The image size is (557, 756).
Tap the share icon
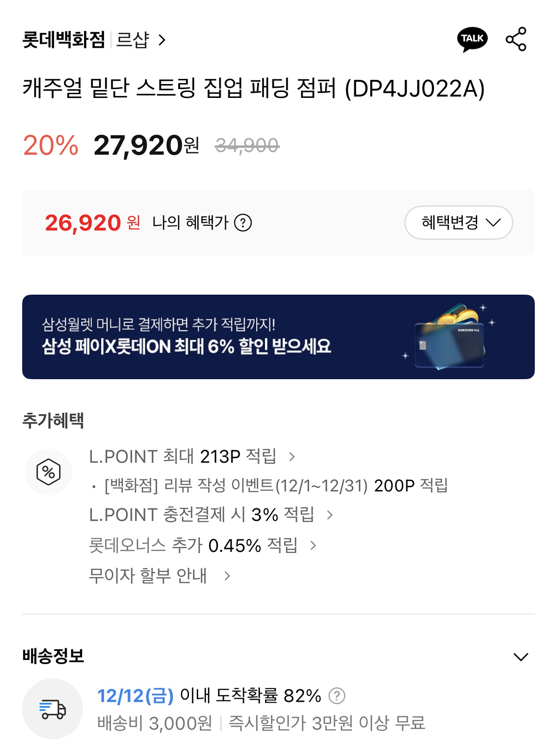516,39
